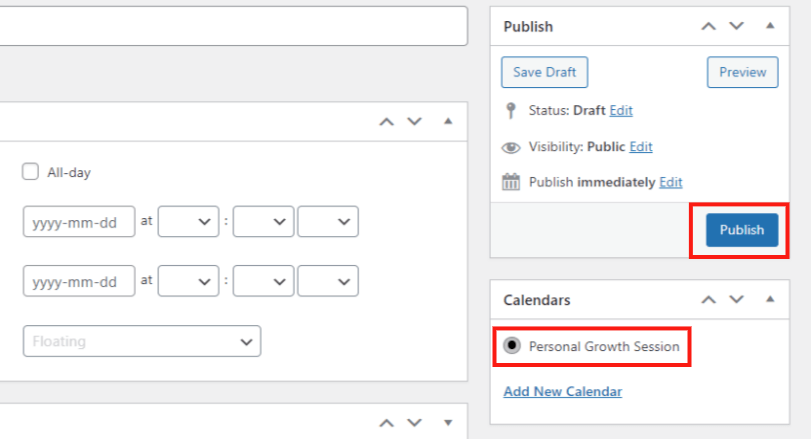Open the Floating timezone dropdown

(x=142, y=341)
